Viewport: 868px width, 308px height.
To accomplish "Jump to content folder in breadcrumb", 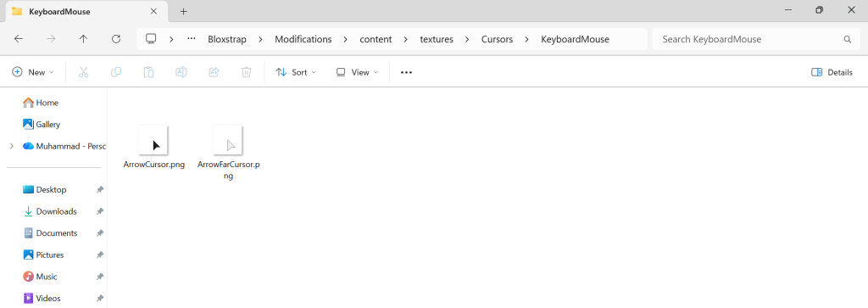I will point(376,39).
